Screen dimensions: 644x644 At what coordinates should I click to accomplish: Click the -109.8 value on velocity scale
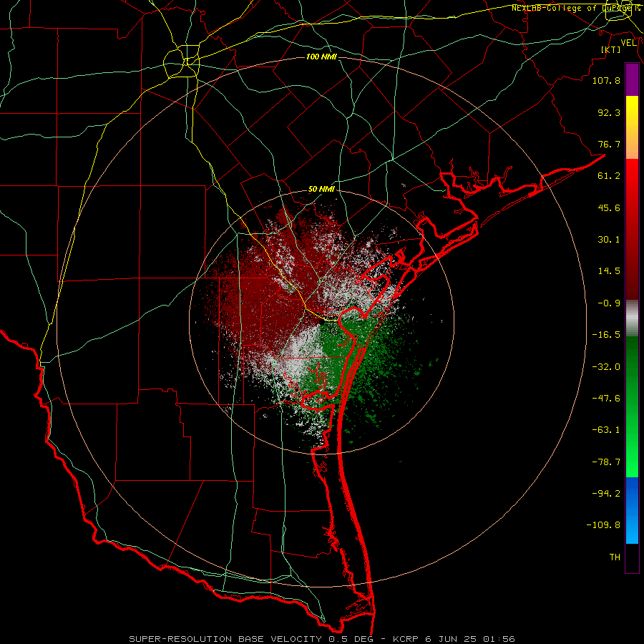point(603,525)
